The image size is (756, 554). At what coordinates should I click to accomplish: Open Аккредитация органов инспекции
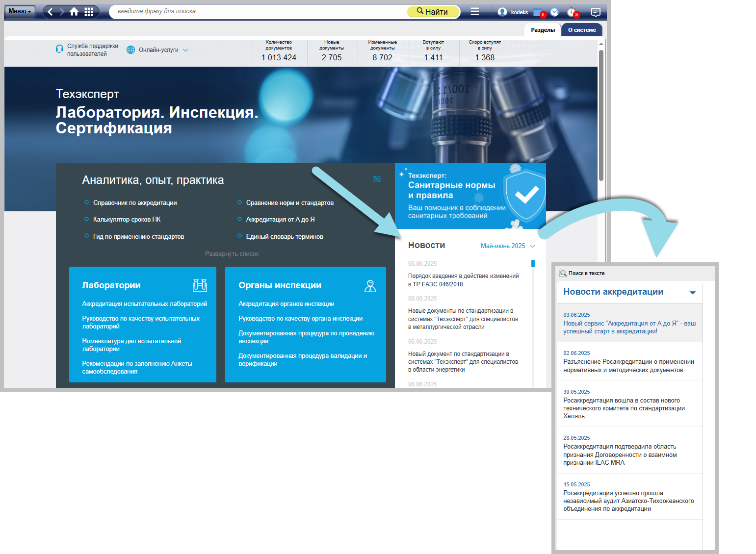[287, 304]
